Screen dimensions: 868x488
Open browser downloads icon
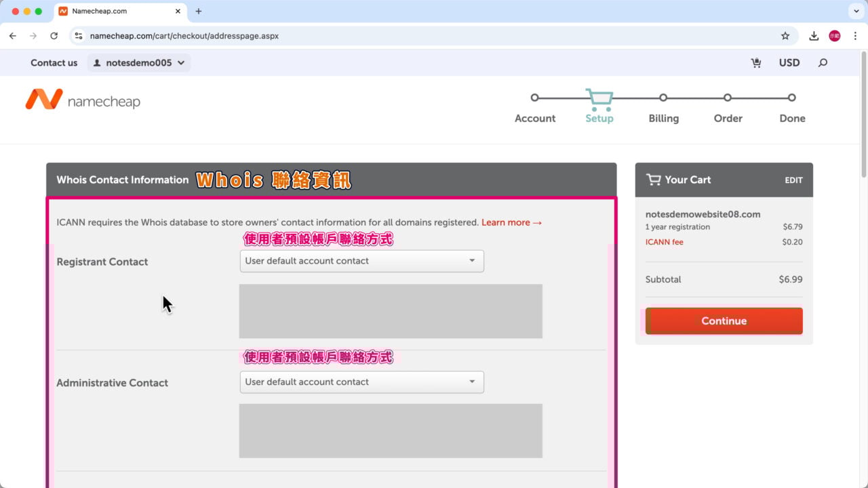click(x=813, y=36)
